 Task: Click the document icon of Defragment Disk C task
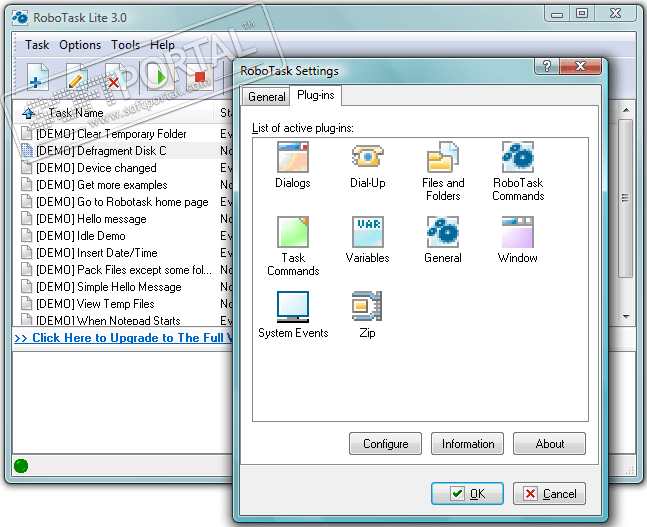(26, 150)
